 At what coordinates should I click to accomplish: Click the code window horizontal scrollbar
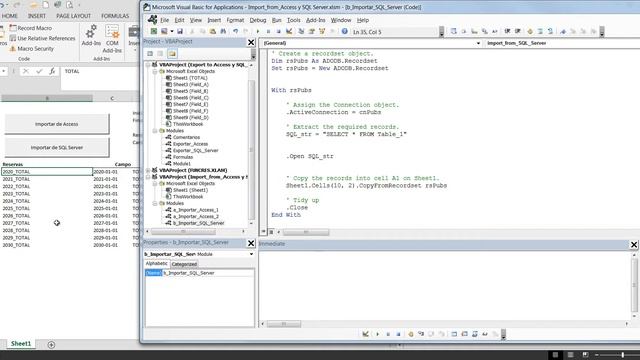click(306, 232)
